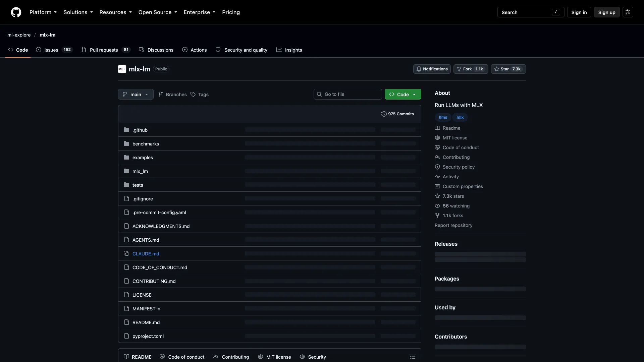This screenshot has height=362, width=644.
Task: Click the mlx-lm repository avatar icon
Action: pyautogui.click(x=122, y=69)
